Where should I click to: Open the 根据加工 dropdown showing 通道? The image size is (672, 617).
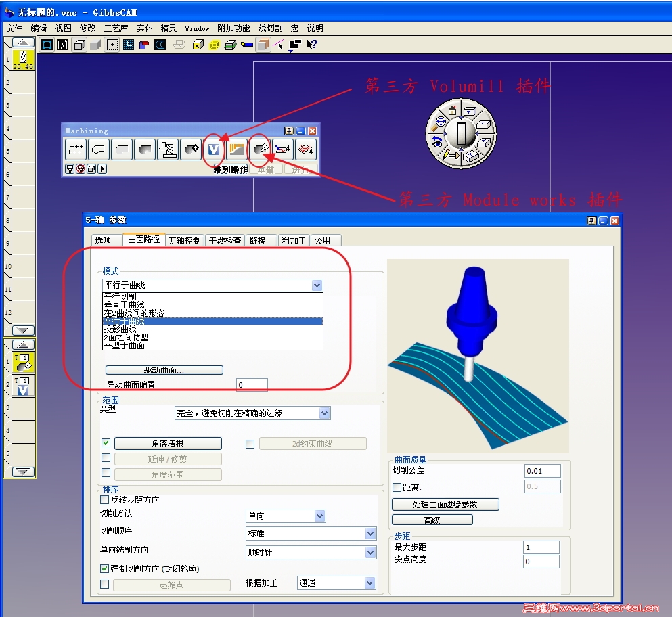pyautogui.click(x=370, y=582)
